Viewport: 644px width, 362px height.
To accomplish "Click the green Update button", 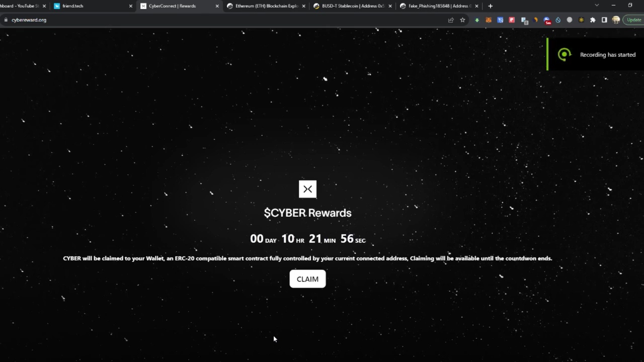I will pyautogui.click(x=633, y=20).
